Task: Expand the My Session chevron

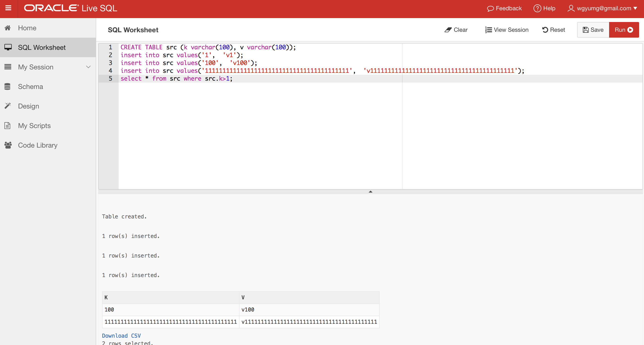Action: (88, 67)
